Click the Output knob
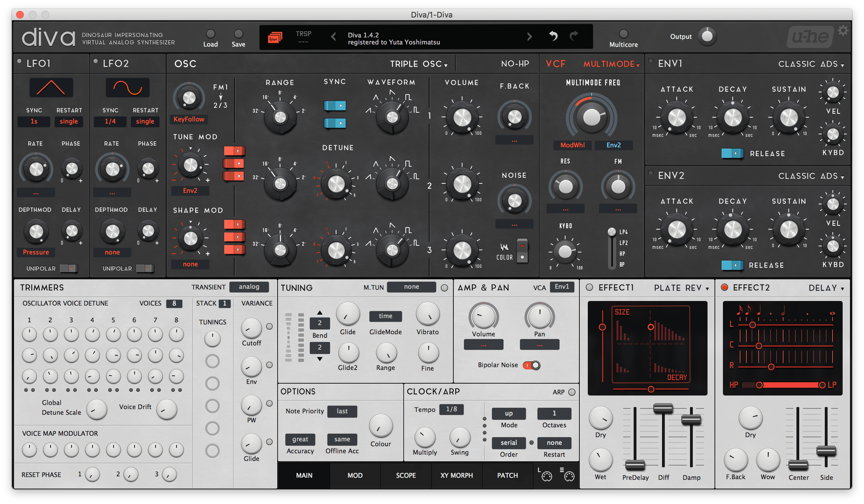This screenshot has width=864, height=504. coord(707,36)
